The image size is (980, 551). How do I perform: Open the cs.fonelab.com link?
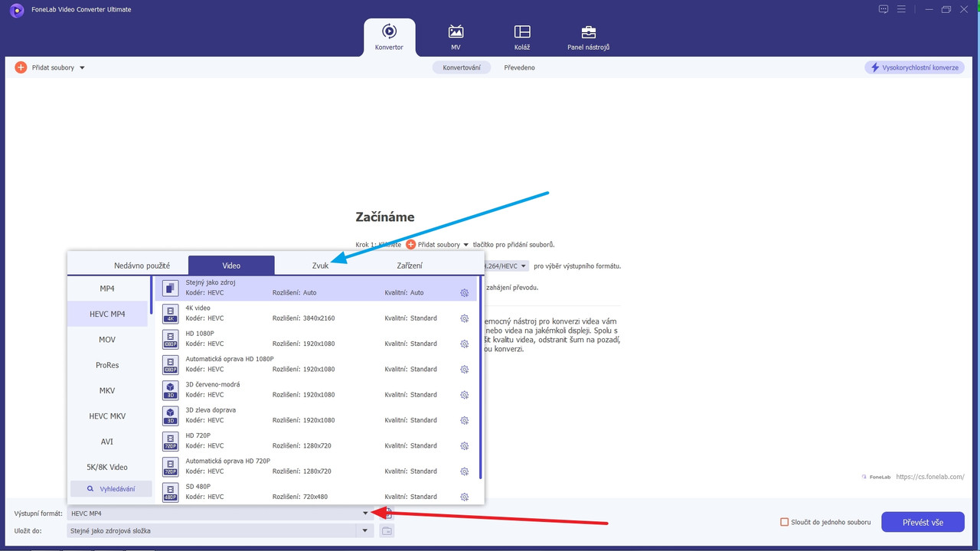929,476
